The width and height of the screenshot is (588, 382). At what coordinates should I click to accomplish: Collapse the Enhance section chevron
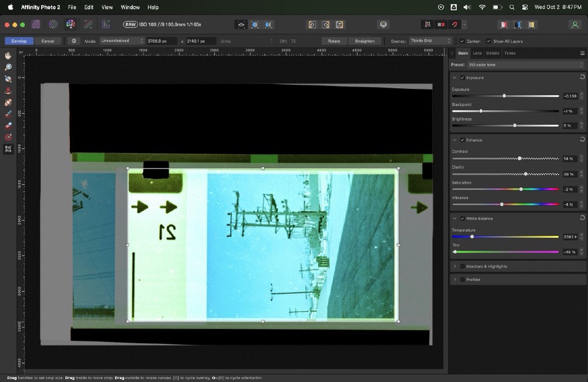(x=455, y=140)
